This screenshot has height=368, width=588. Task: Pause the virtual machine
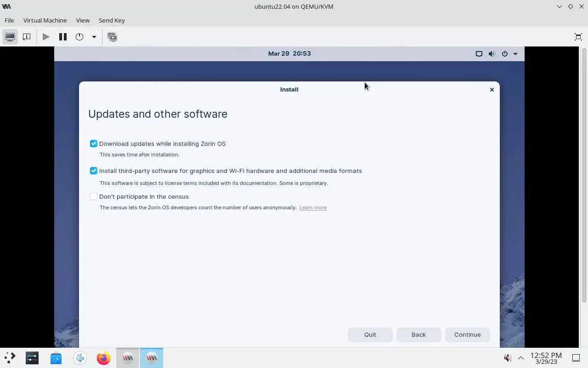pyautogui.click(x=63, y=37)
